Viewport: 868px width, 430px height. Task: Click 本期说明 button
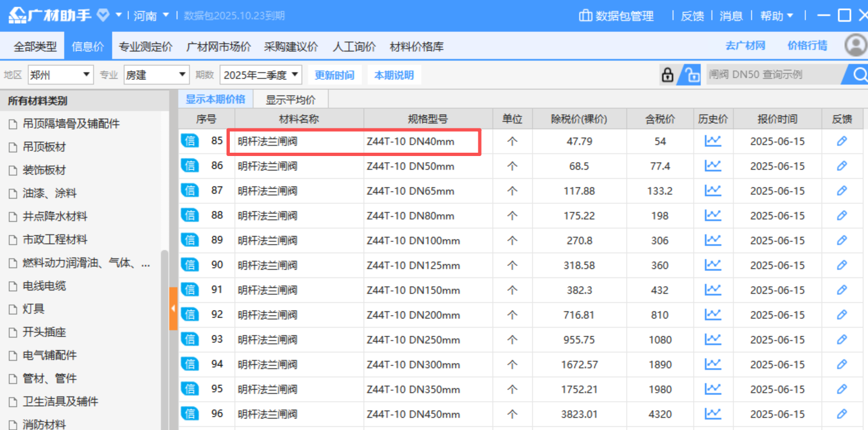pos(394,75)
